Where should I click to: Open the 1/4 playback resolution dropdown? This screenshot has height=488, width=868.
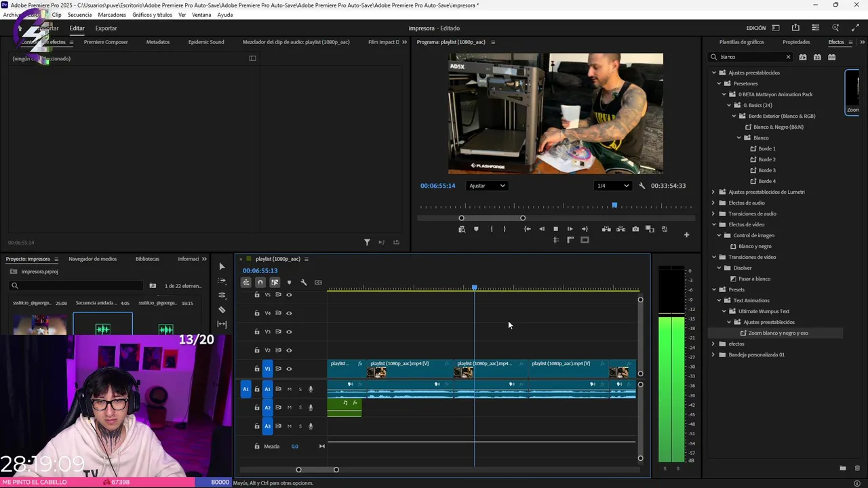[613, 186]
